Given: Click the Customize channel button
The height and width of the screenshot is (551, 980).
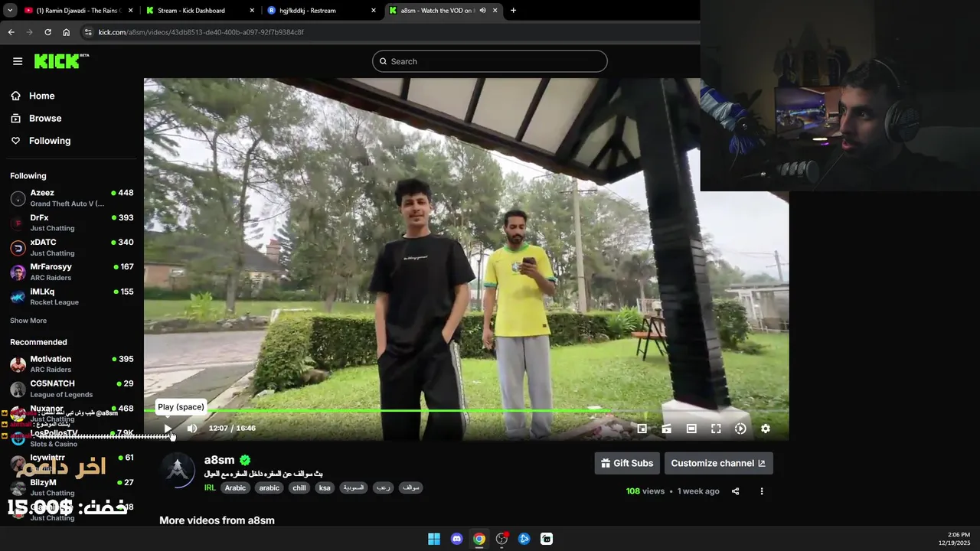Looking at the screenshot, I should click(x=718, y=463).
